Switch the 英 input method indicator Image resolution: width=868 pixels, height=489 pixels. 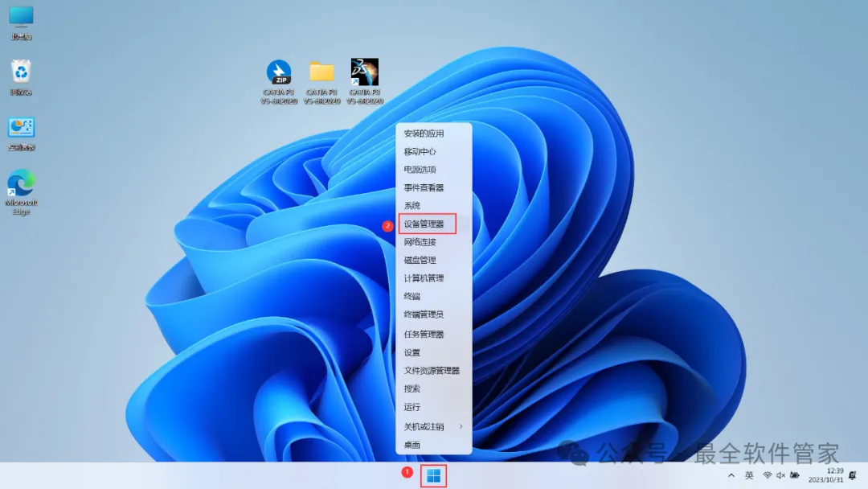(749, 475)
